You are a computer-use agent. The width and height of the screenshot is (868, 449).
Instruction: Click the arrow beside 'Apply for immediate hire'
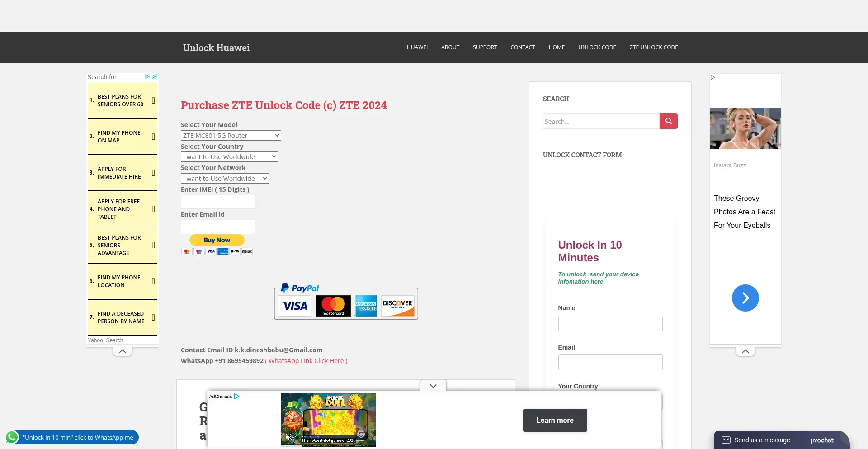[x=153, y=173]
